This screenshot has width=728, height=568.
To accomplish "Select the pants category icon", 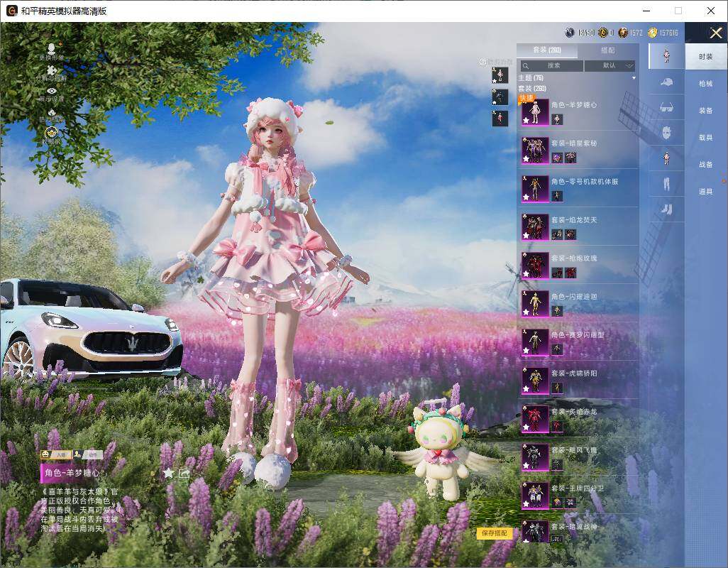I will [x=666, y=184].
